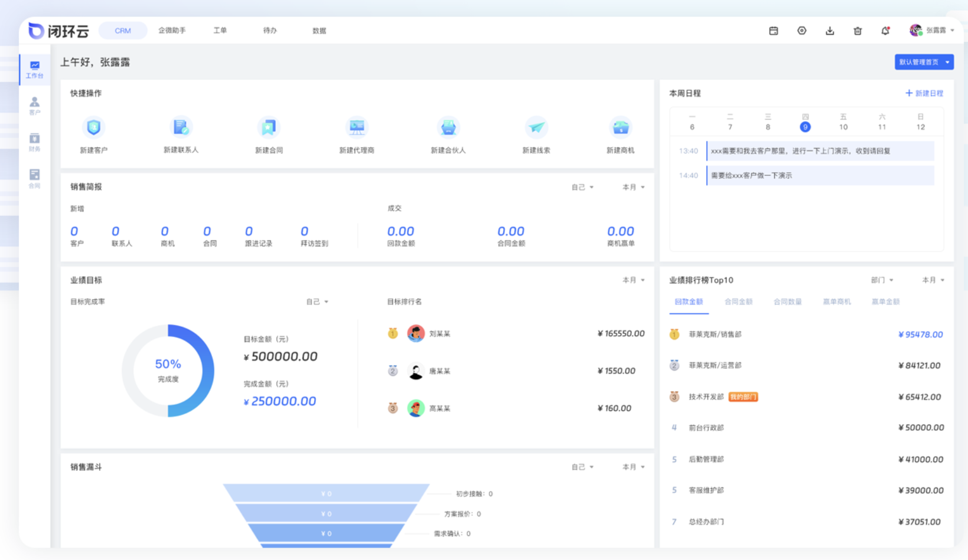Open notifications bell in top bar
The height and width of the screenshot is (560, 968).
[x=885, y=31]
